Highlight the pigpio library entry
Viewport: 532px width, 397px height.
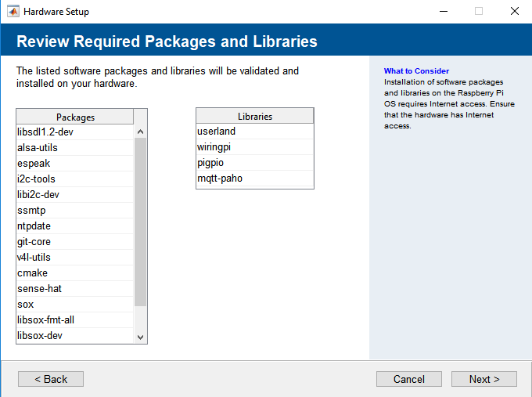[254, 163]
